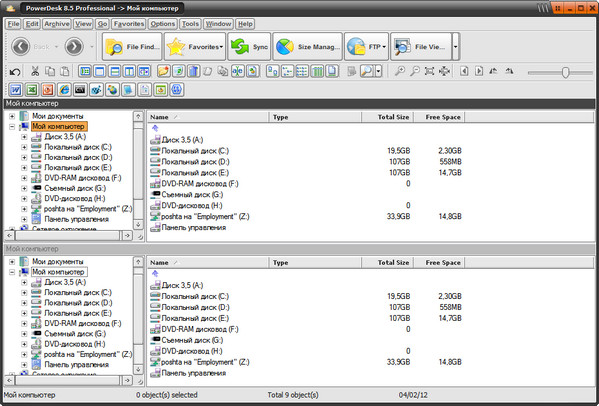Select Панель управления in upper file list
Image resolution: width=599 pixels, height=406 pixels.
pos(188,228)
